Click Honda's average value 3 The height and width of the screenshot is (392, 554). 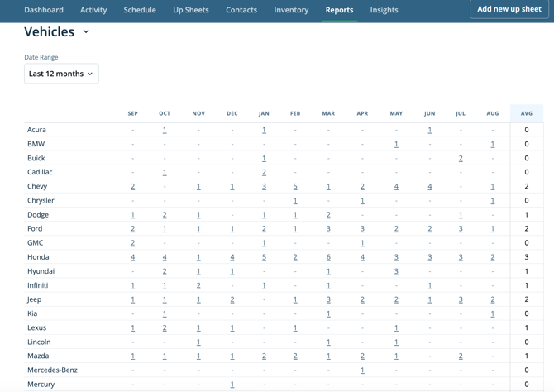pyautogui.click(x=527, y=257)
